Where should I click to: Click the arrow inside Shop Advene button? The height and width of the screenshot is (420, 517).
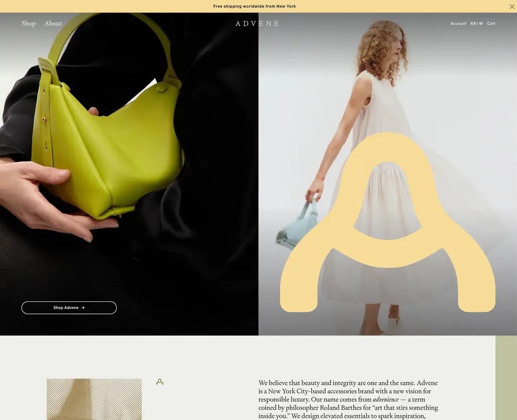click(83, 308)
